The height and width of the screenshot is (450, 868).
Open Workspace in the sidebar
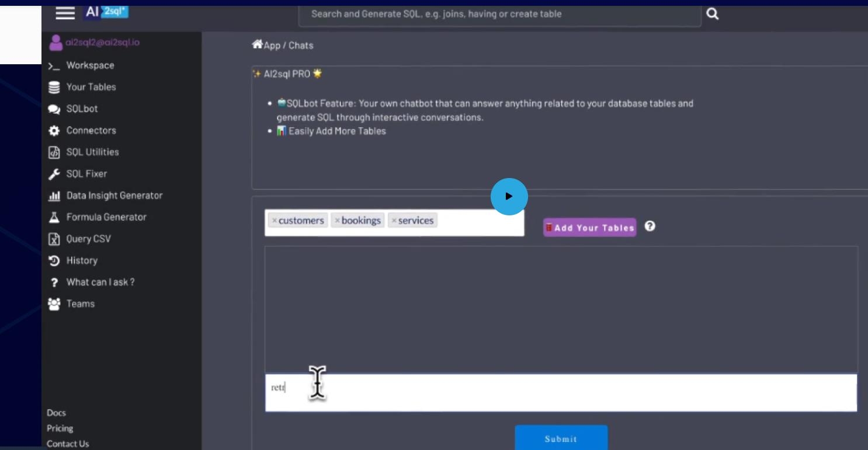tap(90, 65)
